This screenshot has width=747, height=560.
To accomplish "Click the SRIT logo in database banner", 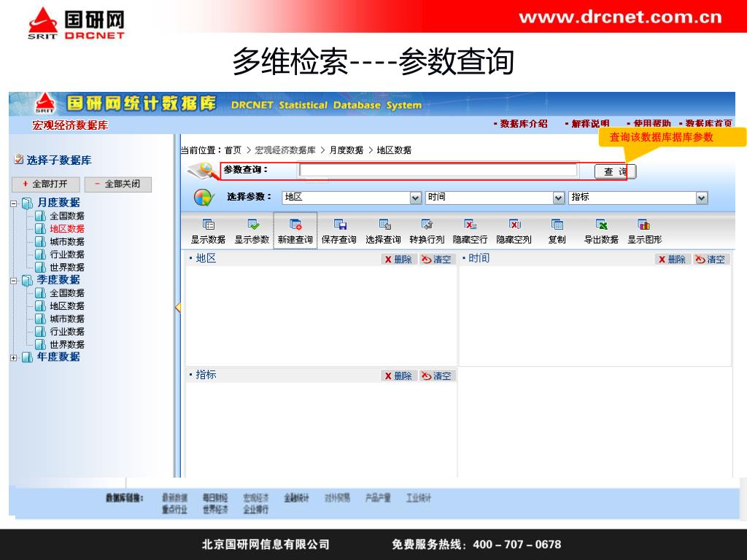I will 44,104.
